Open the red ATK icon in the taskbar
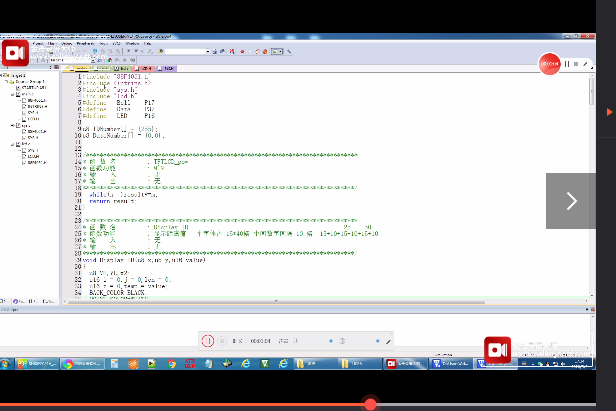Viewport: 616px width, 411px height. tap(190, 364)
